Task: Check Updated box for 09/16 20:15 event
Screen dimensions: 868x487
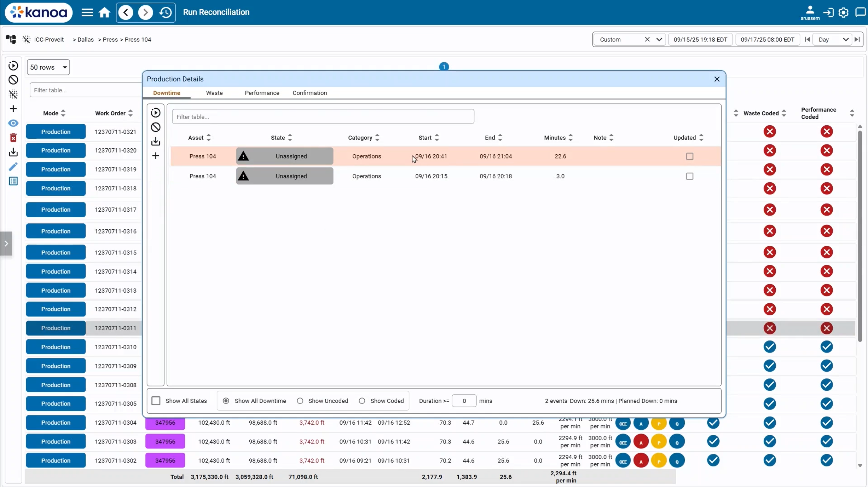Action: pyautogui.click(x=689, y=176)
